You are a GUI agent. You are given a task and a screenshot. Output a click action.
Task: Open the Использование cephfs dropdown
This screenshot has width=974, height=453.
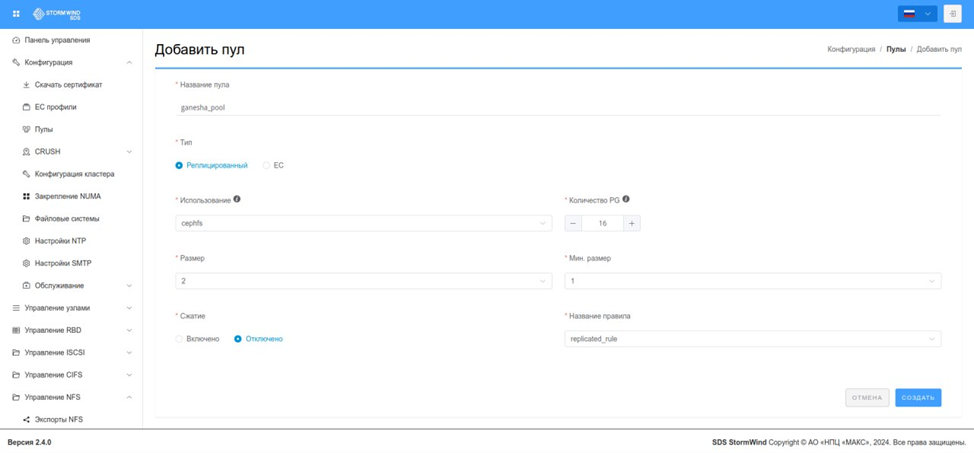[363, 224]
